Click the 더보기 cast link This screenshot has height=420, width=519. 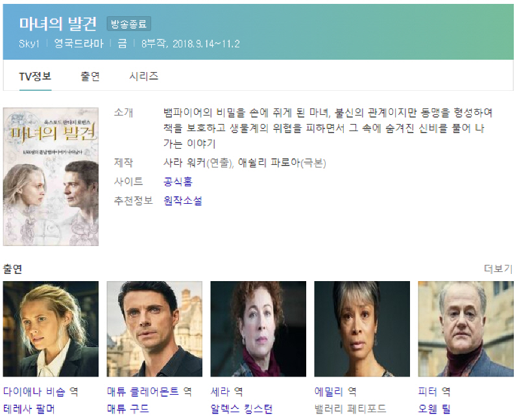click(498, 269)
